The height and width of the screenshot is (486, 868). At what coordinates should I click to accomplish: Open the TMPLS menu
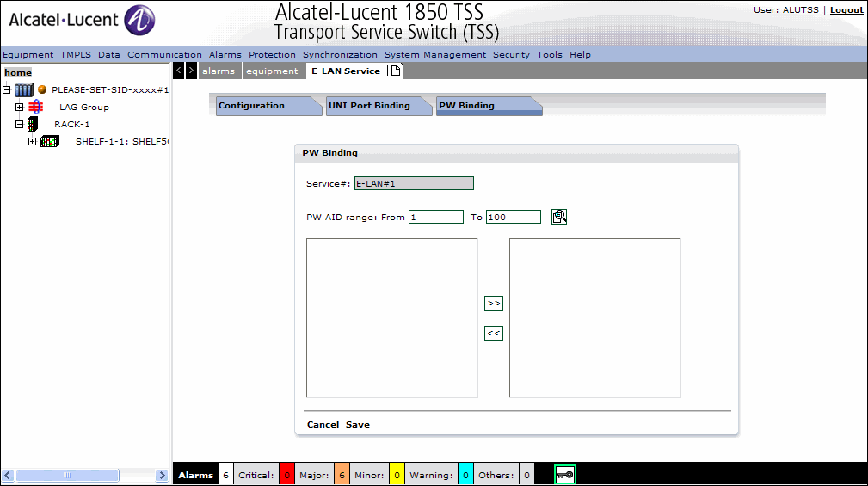[76, 54]
